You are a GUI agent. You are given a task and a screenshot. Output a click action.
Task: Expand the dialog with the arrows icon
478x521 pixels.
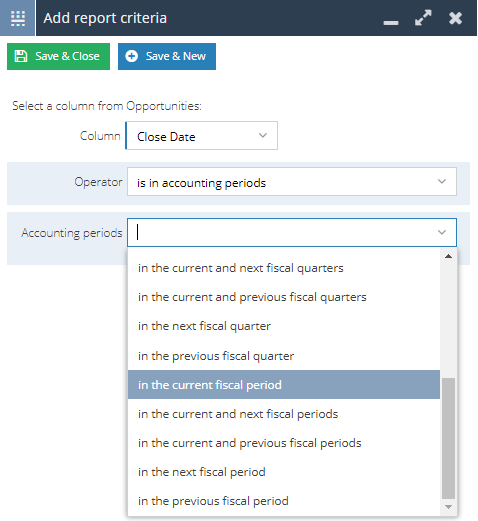(x=423, y=18)
